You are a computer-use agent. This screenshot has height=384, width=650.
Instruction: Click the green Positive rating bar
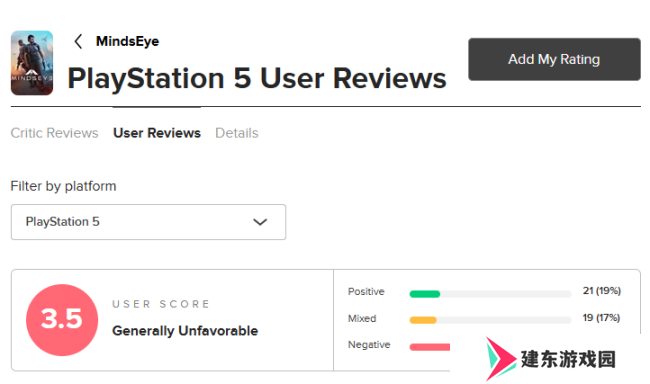[424, 294]
